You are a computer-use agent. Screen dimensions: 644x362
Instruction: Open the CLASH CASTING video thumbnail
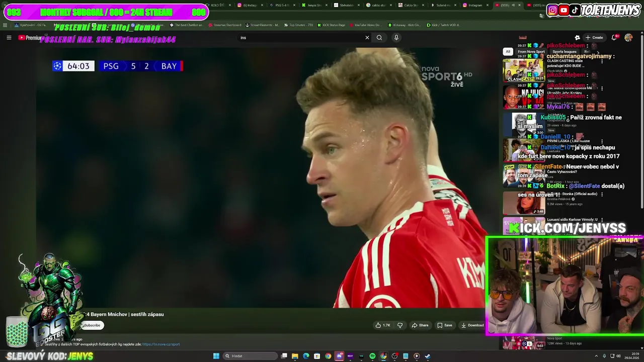point(524,70)
